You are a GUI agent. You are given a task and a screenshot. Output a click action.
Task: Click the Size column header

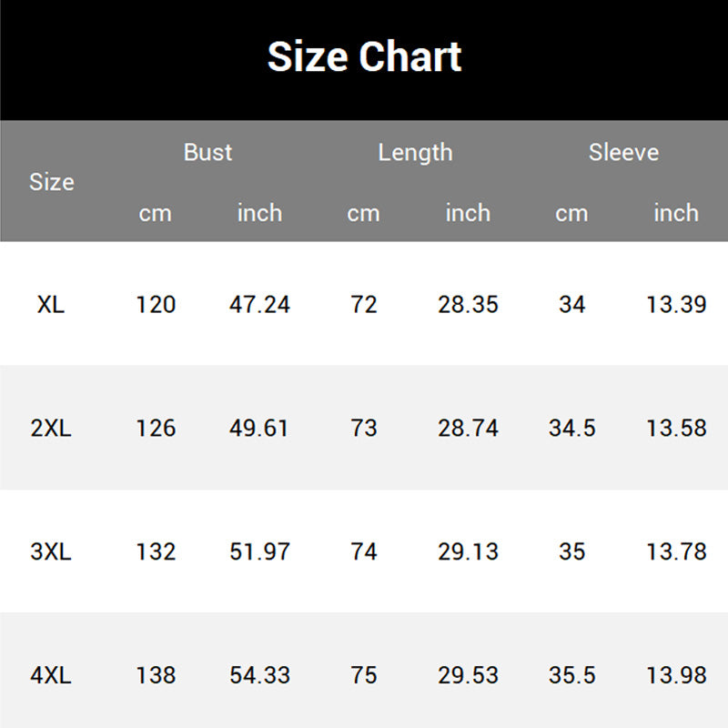tap(51, 182)
